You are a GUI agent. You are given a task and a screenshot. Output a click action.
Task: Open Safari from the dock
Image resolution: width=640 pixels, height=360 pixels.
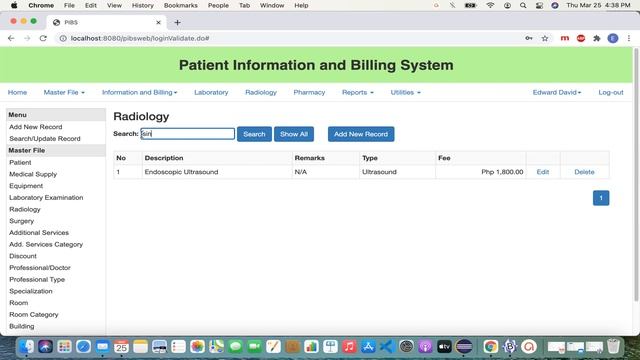tap(83, 347)
